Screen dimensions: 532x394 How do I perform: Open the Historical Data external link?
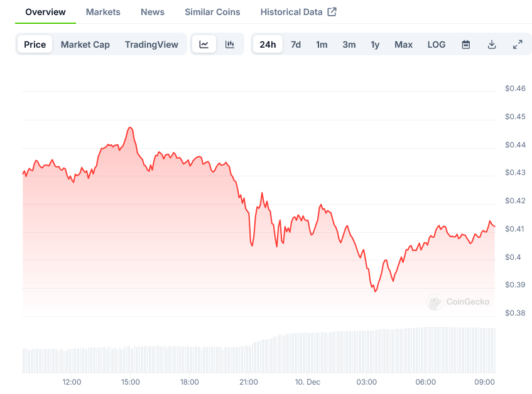[298, 12]
